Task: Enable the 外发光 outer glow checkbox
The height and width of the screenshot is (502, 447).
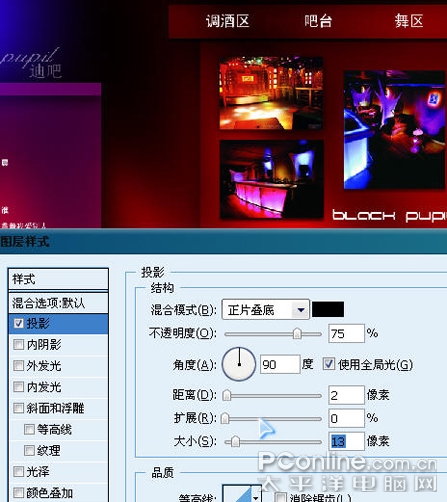Action: tap(19, 366)
